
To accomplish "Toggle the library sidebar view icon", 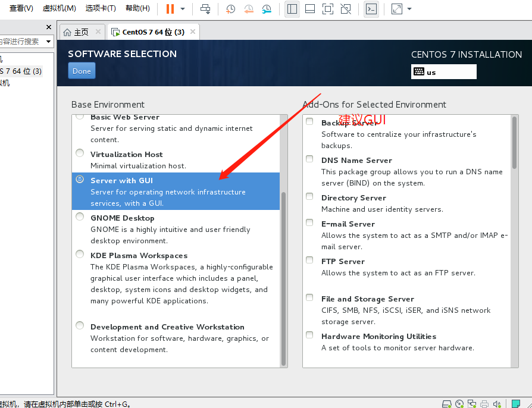I will pyautogui.click(x=292, y=9).
